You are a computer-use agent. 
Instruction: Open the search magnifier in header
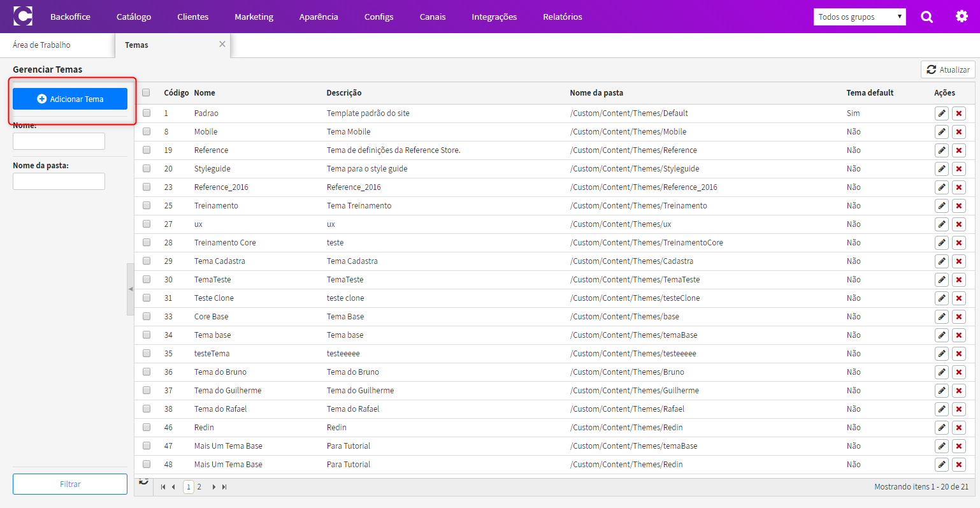pos(927,17)
